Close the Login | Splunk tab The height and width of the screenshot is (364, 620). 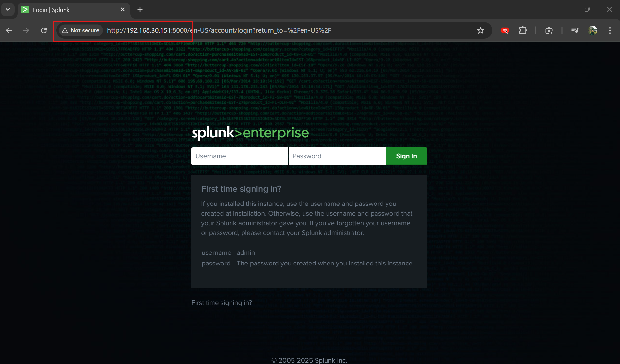pos(123,10)
